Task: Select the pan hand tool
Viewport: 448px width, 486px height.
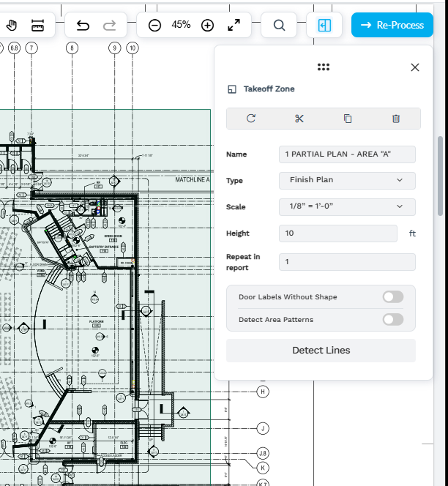Action: coord(12,26)
